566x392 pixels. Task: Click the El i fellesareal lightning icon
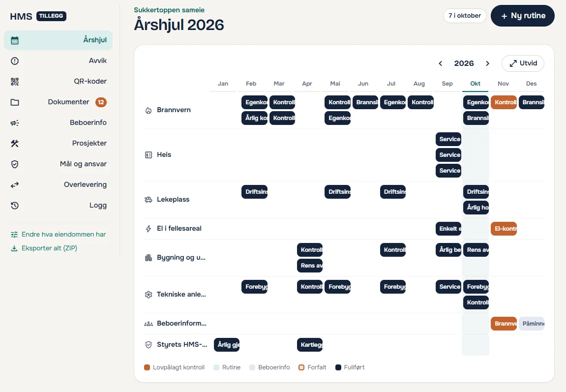point(149,229)
